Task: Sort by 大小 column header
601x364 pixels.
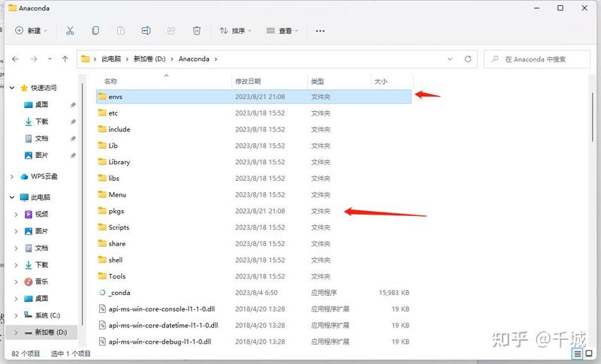Action: 381,81
